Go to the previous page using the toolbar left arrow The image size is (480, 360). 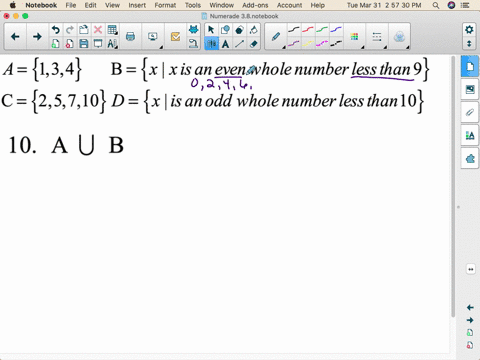point(15,37)
